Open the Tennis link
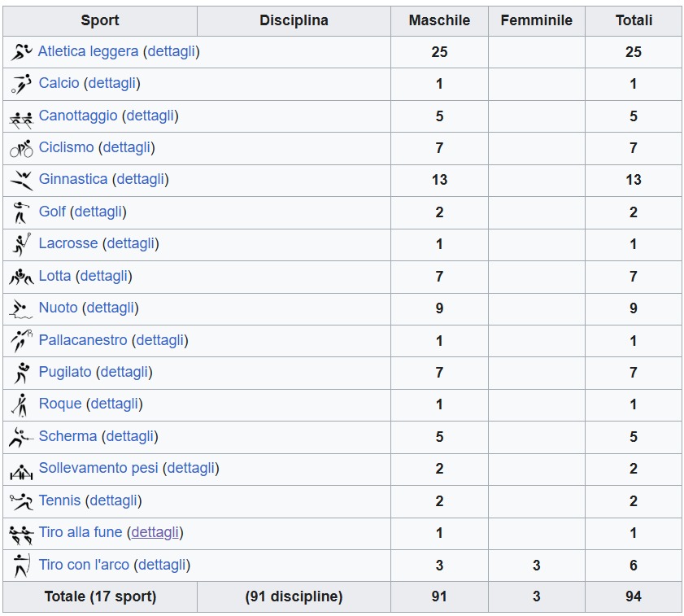 point(59,500)
